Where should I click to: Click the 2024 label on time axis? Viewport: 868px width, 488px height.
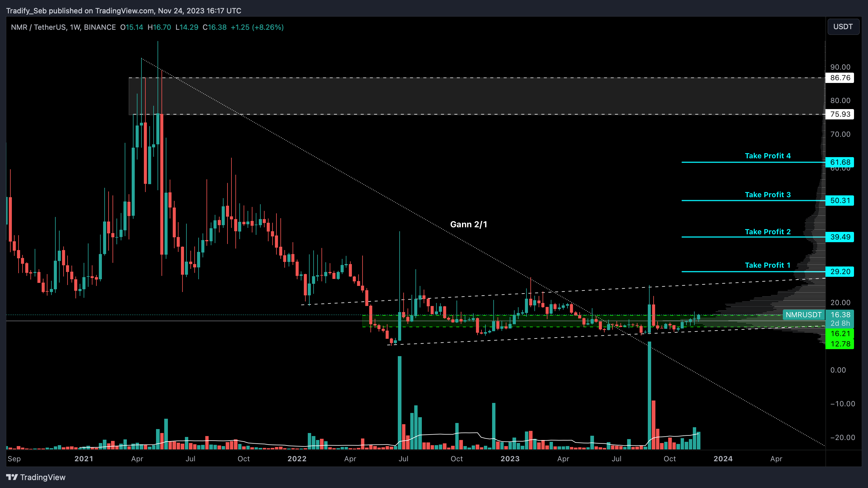pyautogui.click(x=723, y=459)
